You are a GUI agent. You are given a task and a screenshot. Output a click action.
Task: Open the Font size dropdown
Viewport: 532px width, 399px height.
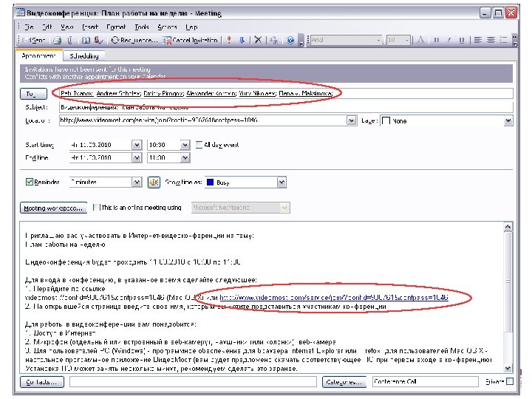tap(398, 40)
